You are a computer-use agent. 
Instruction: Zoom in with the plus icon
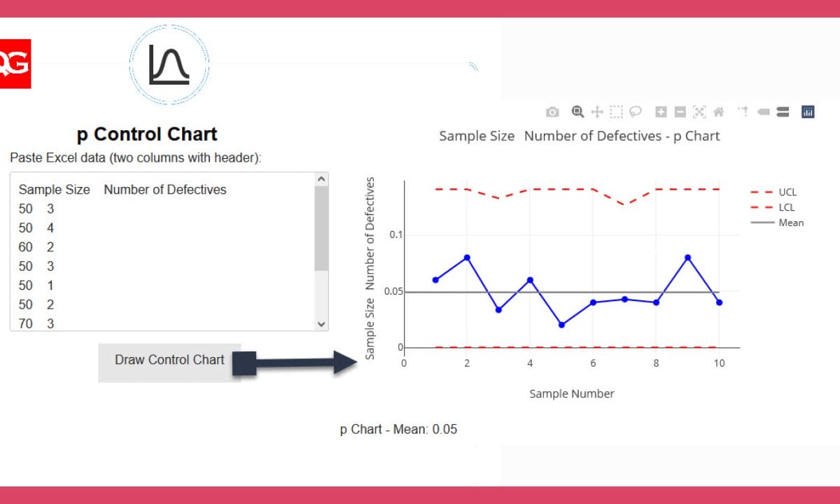(661, 112)
